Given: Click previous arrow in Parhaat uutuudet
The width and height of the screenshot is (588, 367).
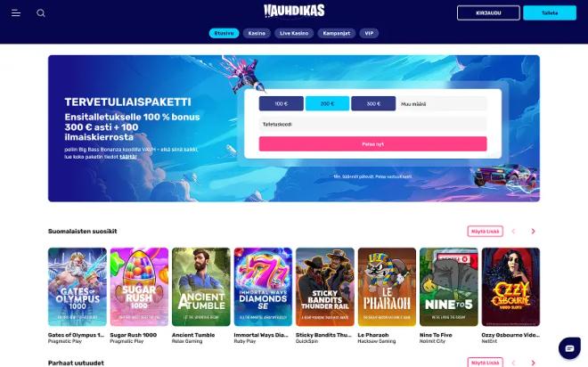Looking at the screenshot, I should coord(513,363).
